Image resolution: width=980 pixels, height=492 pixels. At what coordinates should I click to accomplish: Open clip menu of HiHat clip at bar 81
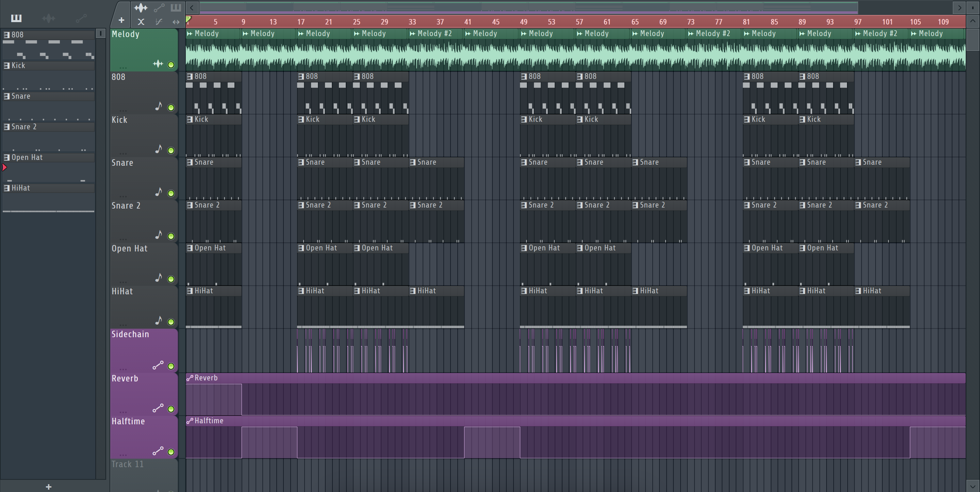(x=747, y=291)
